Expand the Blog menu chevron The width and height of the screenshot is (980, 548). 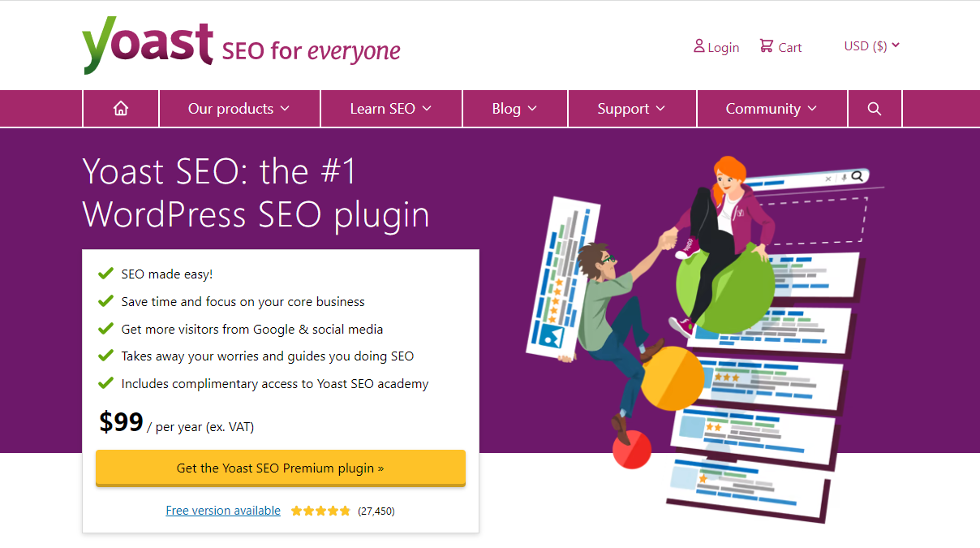coord(532,109)
